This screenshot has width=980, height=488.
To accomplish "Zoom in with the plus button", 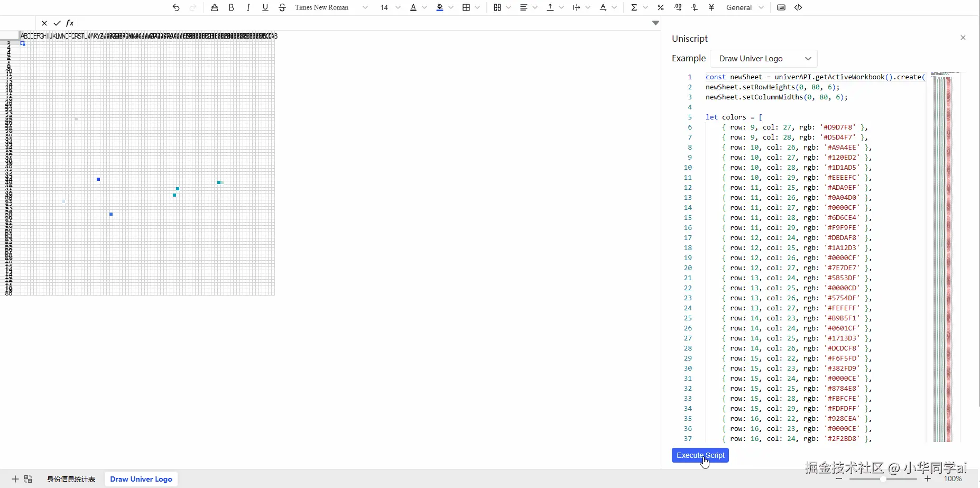I will click(928, 478).
